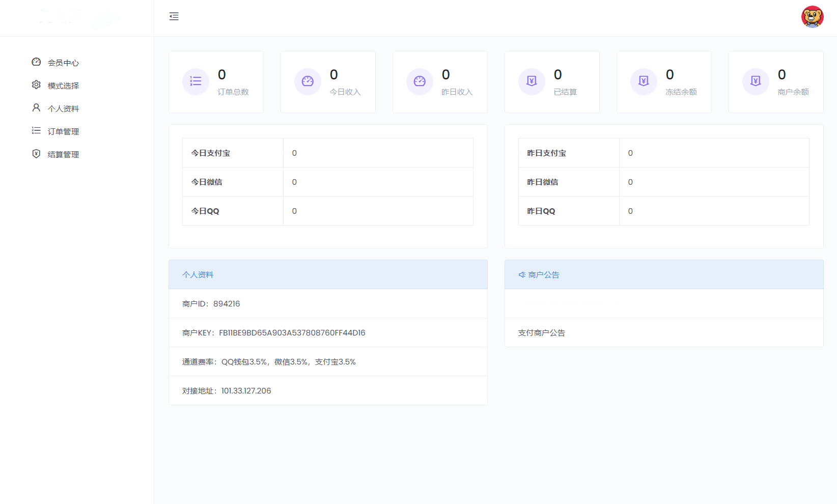
Task: Click the 订单总数 list icon
Action: (196, 81)
